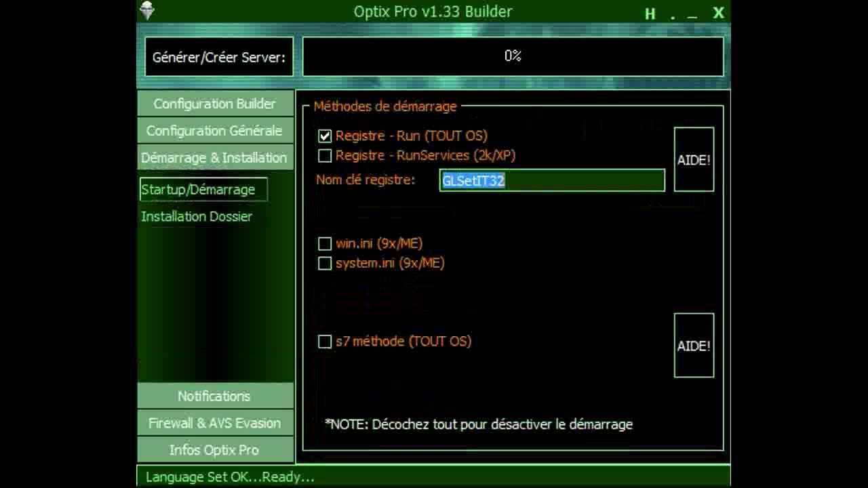This screenshot has width=868, height=488.
Task: Click the '*NOTE: Décochez tout' note text
Action: click(x=479, y=424)
